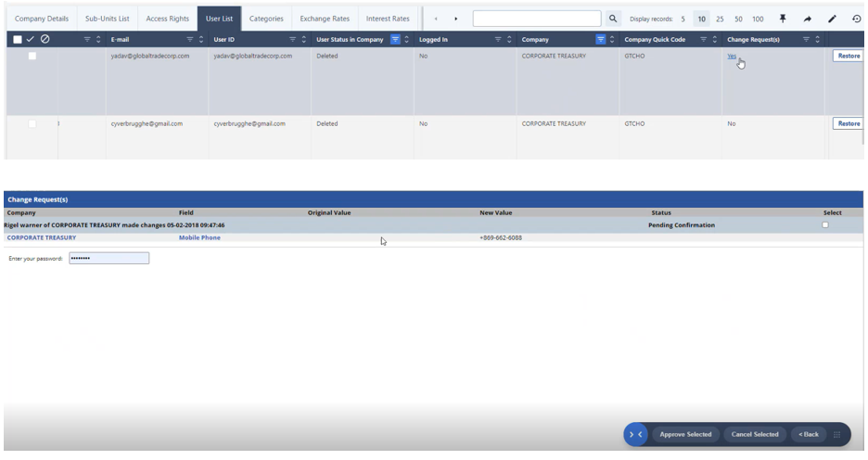The width and height of the screenshot is (868, 460).
Task: Open the Interest Rates tab
Action: click(x=388, y=19)
